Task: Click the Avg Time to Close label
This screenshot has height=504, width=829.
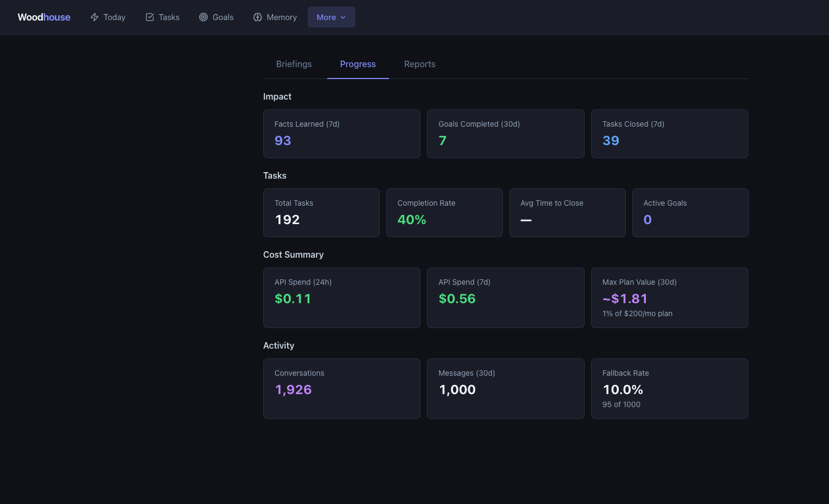Action: 552,203
